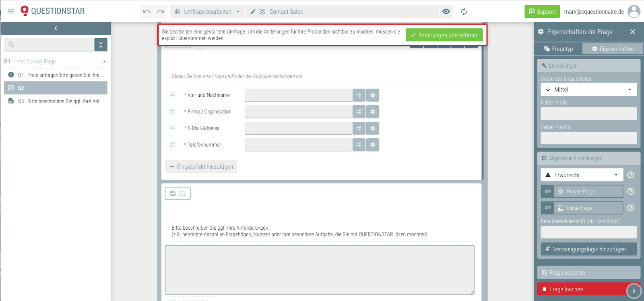Screen dimensions: 644x301
Task: Click the undo arrow icon
Action: coord(147,12)
